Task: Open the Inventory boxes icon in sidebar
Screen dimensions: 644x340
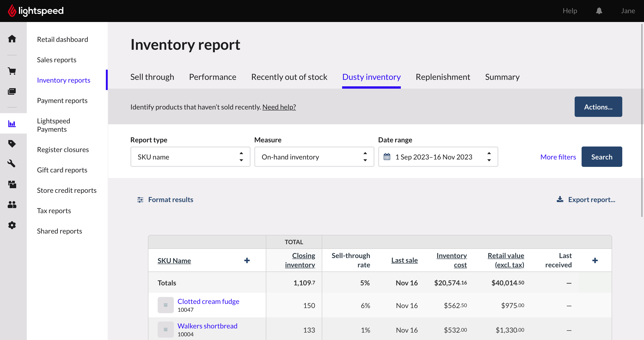Action: pos(12,184)
